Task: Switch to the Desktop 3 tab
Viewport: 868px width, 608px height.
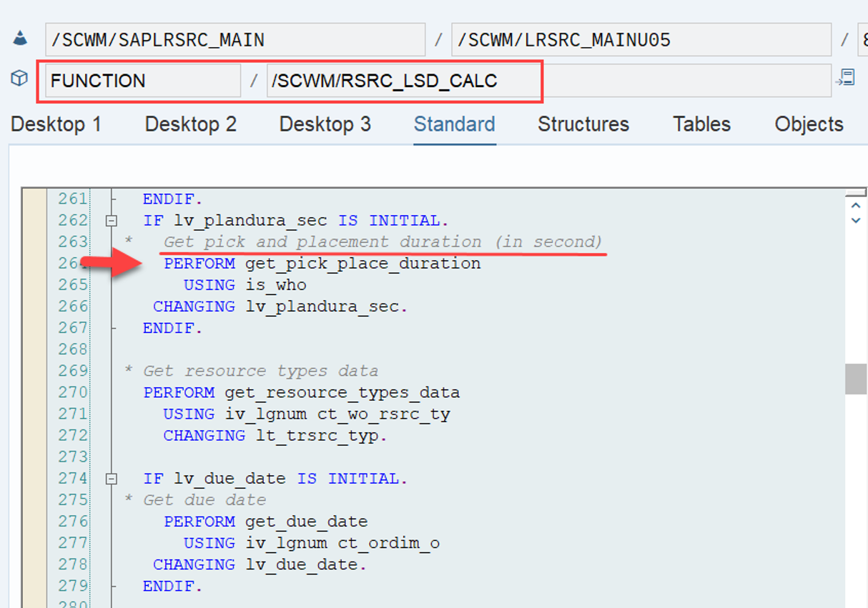Action: tap(325, 124)
